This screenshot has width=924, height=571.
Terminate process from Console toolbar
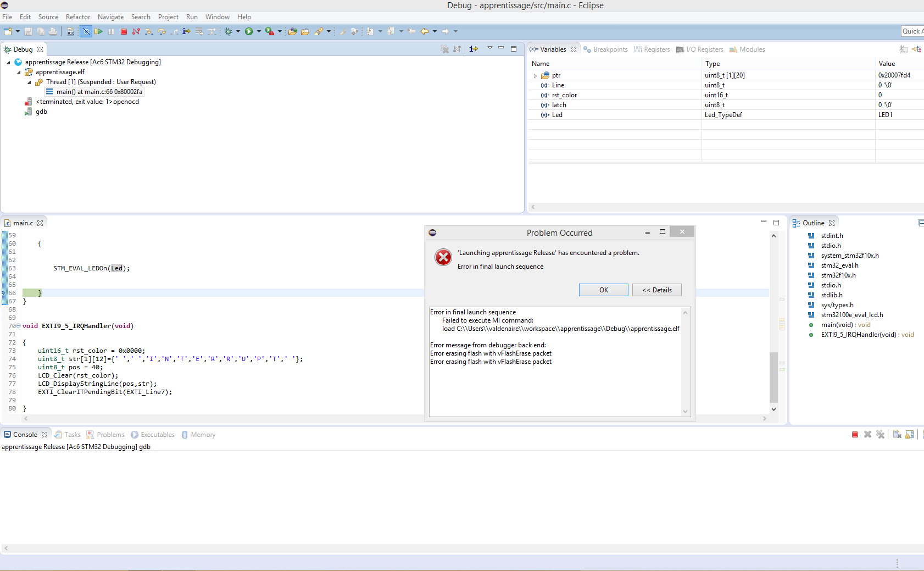[x=855, y=435]
